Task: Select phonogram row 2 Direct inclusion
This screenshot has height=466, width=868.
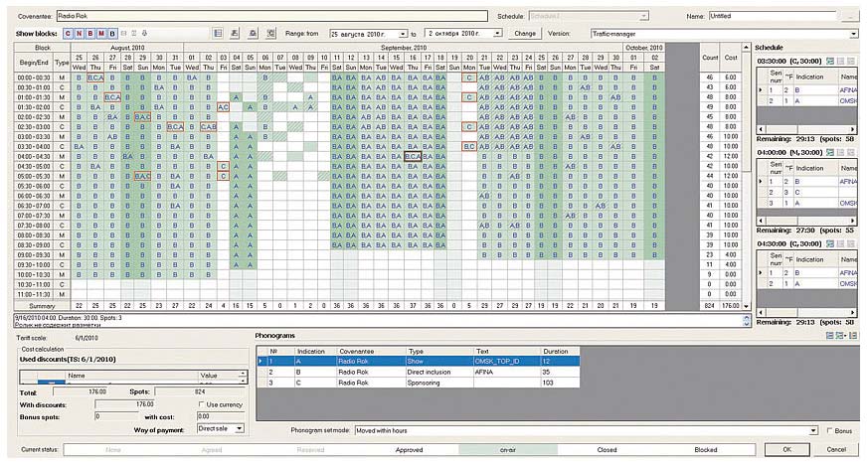Action: pyautogui.click(x=419, y=372)
